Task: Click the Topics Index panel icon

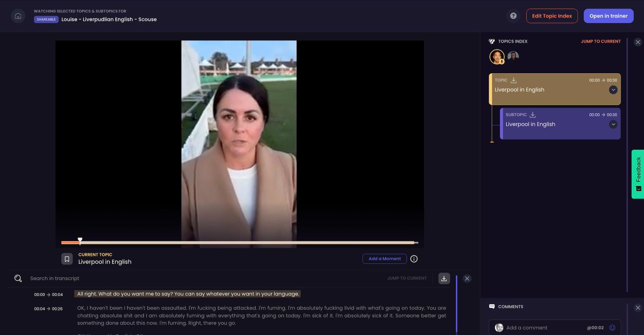Action: [492, 41]
